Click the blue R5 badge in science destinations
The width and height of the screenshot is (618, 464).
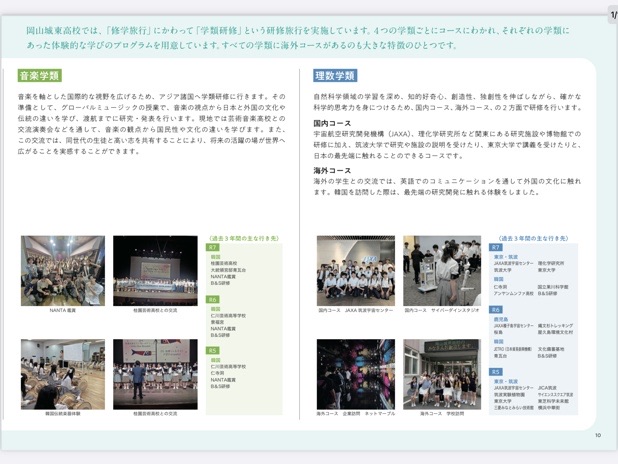coord(496,372)
